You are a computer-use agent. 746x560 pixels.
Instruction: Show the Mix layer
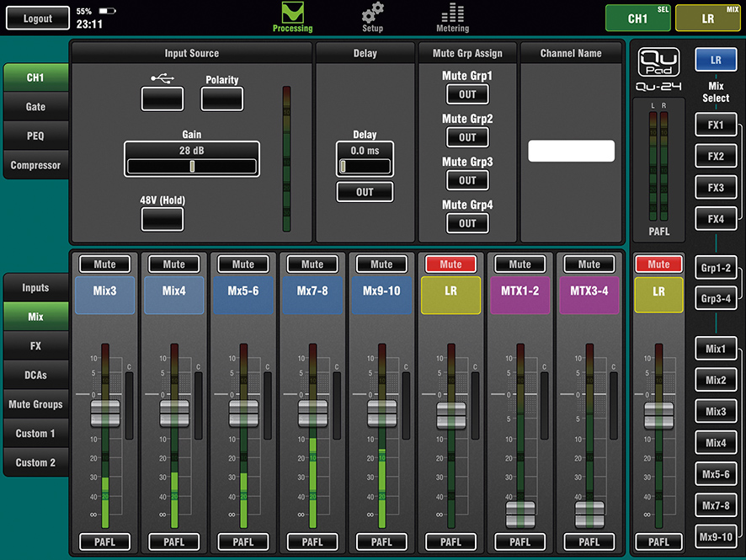pyautogui.click(x=35, y=317)
